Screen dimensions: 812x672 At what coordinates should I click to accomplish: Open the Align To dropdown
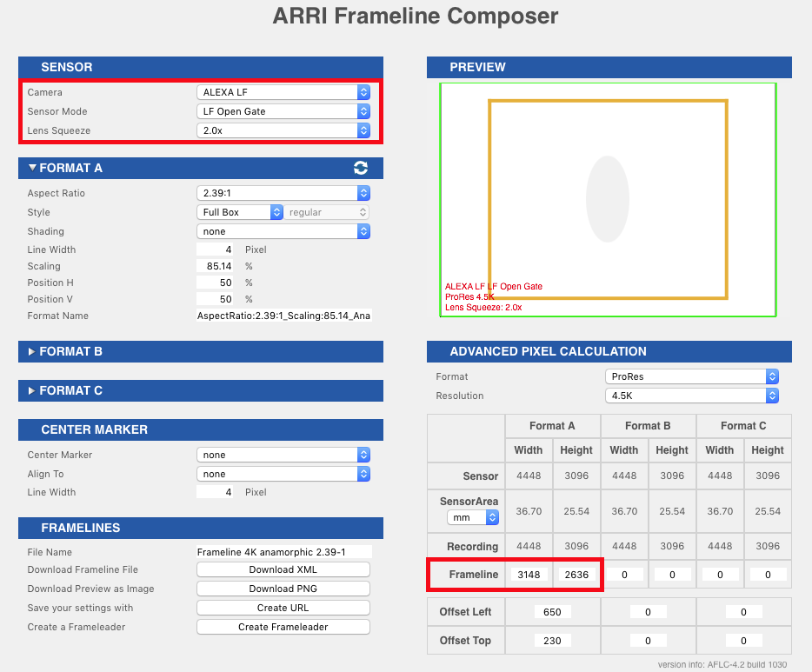pos(283,474)
